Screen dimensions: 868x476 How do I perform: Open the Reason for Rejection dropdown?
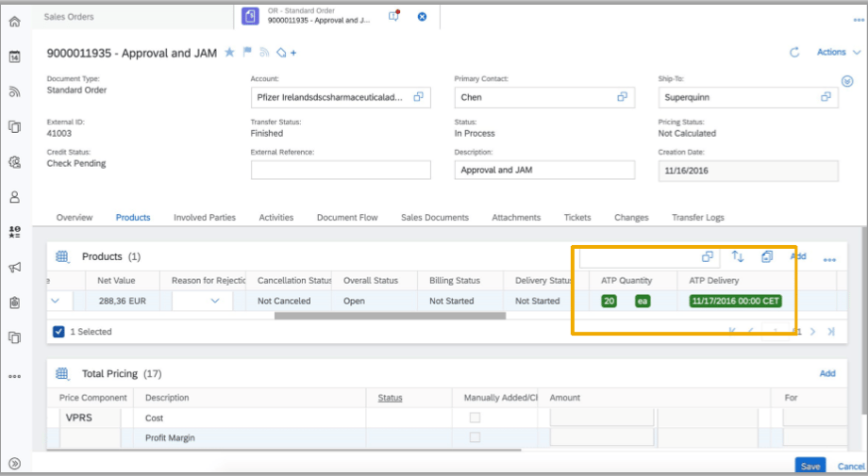point(215,301)
